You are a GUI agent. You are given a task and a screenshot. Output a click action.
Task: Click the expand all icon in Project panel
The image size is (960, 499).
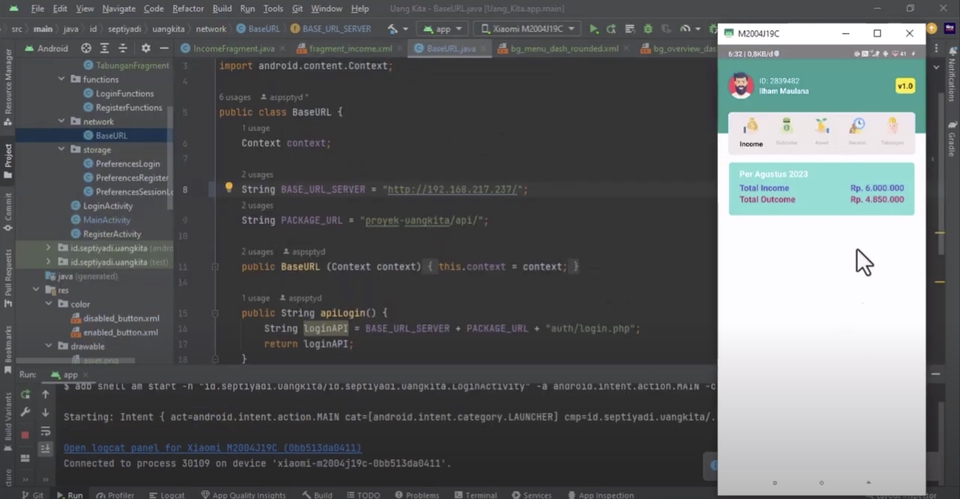pyautogui.click(x=105, y=48)
